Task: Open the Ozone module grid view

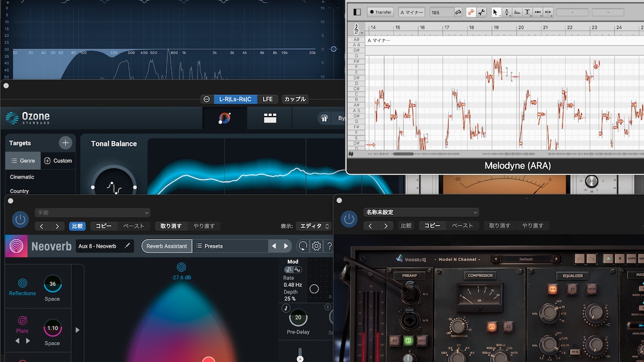Action: pyautogui.click(x=270, y=118)
